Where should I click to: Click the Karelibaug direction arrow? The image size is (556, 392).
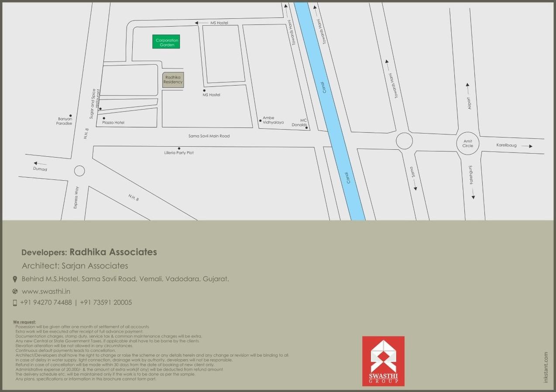click(529, 147)
